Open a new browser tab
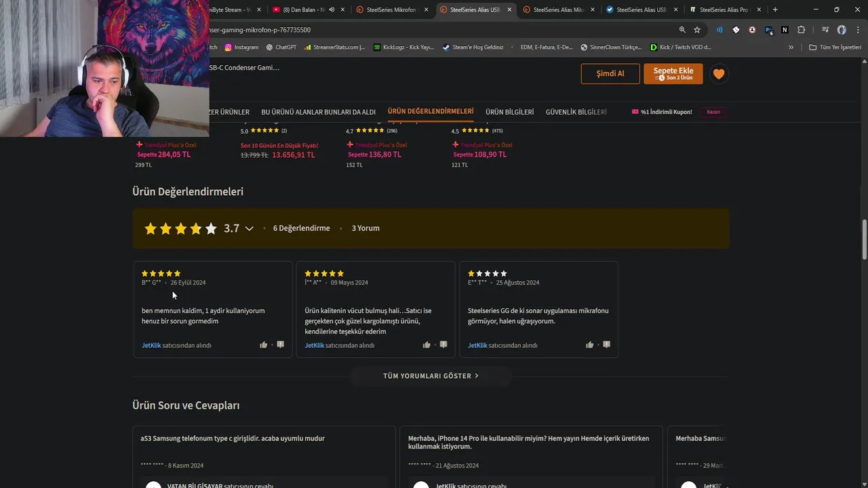868x488 pixels. point(775,9)
